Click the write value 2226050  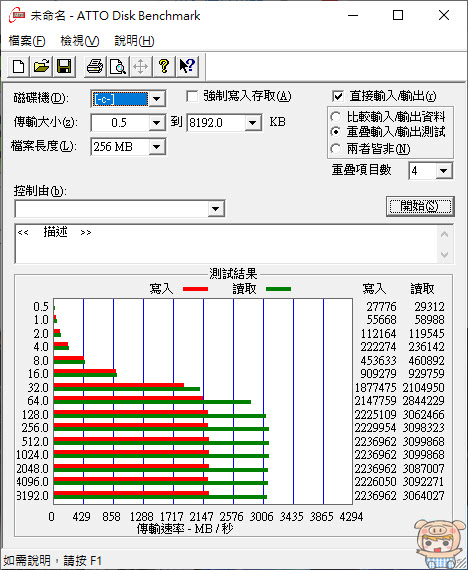(x=375, y=482)
